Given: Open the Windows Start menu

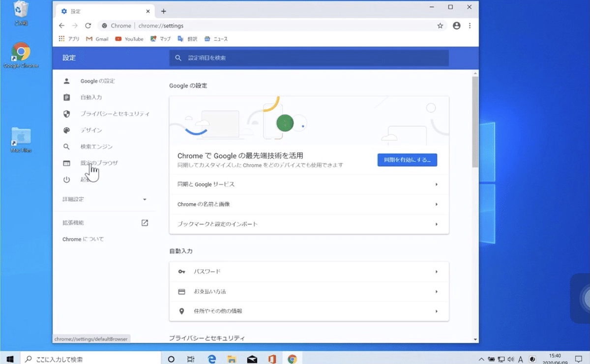Looking at the screenshot, I should point(10,359).
